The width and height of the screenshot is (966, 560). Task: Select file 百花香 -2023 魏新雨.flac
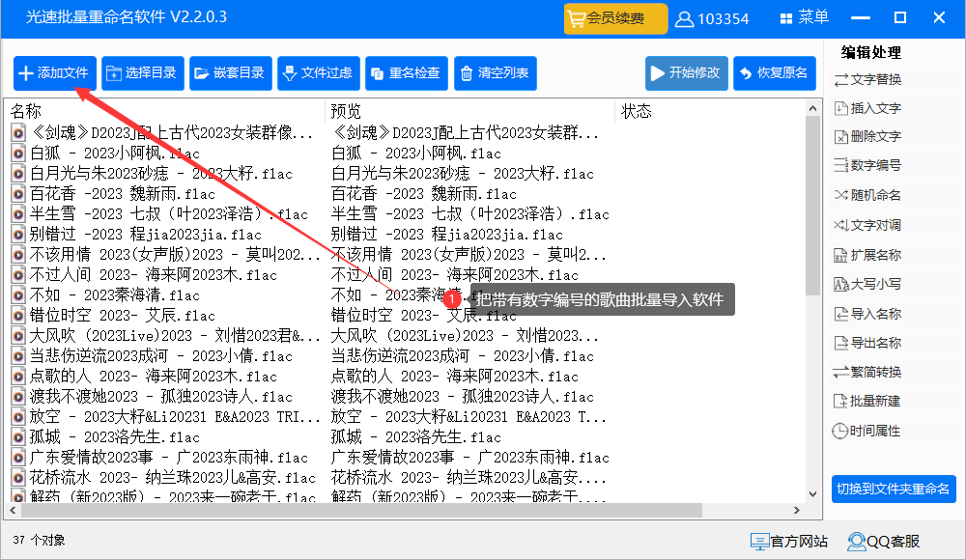point(123,194)
